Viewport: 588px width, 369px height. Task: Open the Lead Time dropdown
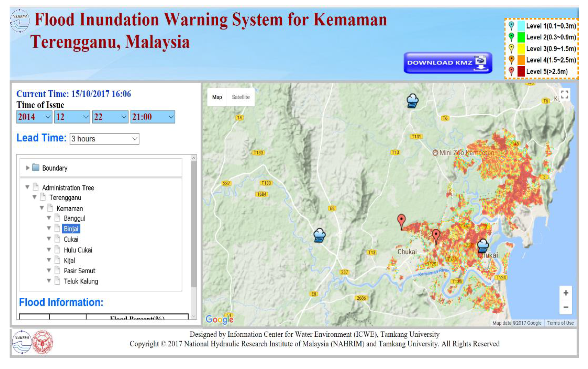(104, 139)
